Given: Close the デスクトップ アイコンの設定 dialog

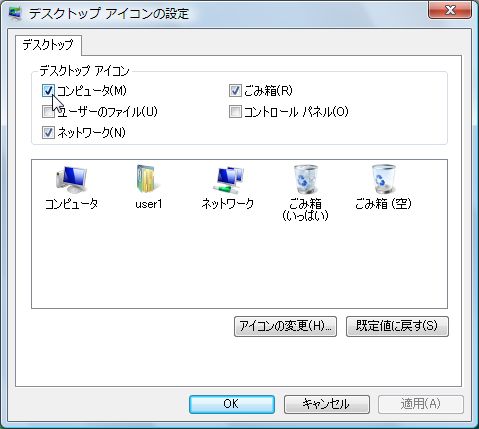Looking at the screenshot, I should (450, 10).
